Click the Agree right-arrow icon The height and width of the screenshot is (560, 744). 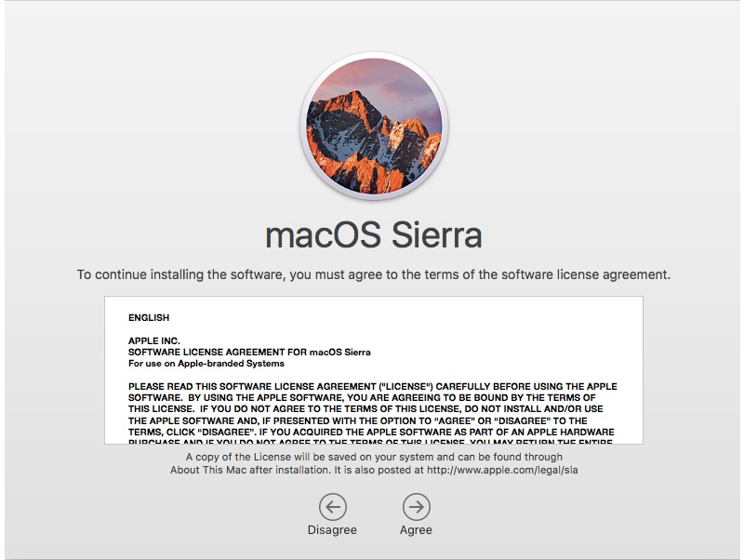pyautogui.click(x=416, y=506)
